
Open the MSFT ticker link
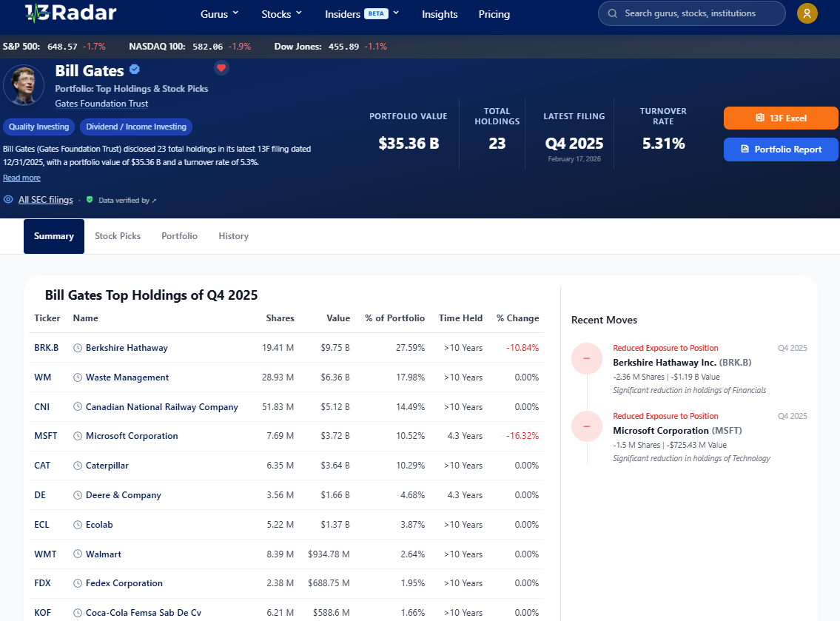point(46,436)
